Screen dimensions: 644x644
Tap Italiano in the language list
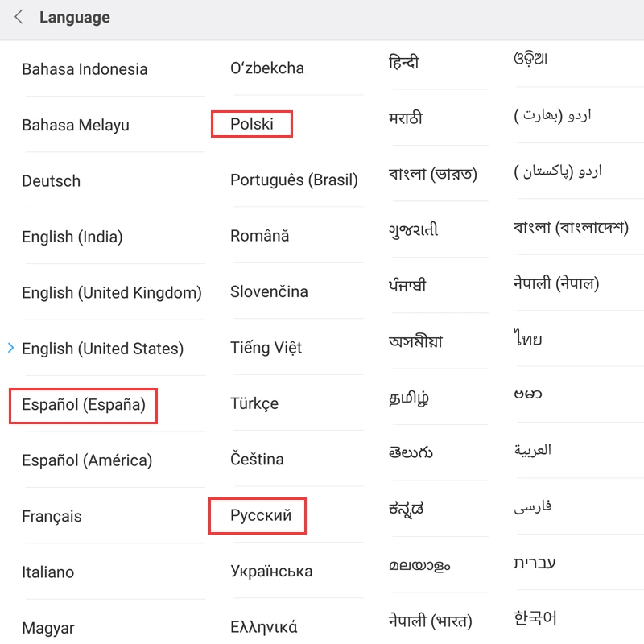coord(47,572)
